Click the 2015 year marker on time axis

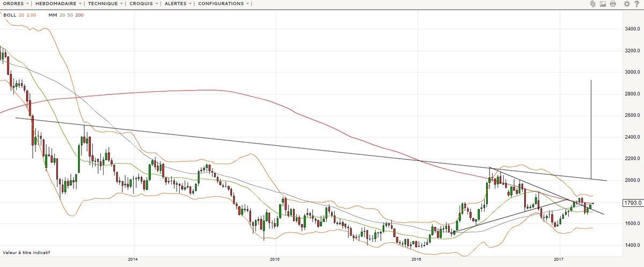click(x=275, y=259)
